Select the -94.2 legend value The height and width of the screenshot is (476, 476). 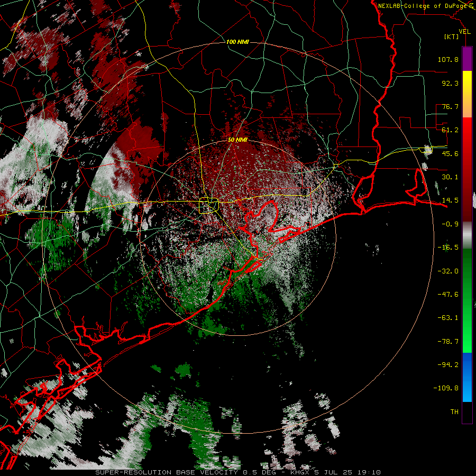[448, 365]
